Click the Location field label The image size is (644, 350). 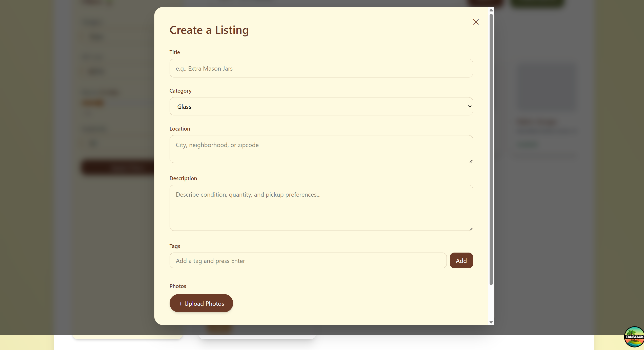[x=179, y=129]
